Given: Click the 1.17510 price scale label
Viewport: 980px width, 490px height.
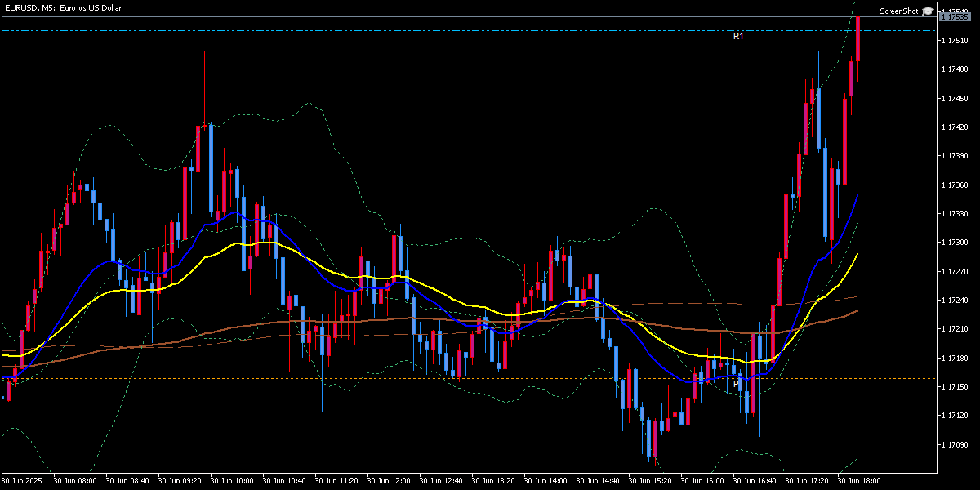Looking at the screenshot, I should pos(954,40).
